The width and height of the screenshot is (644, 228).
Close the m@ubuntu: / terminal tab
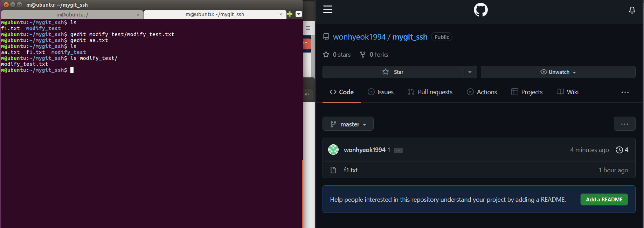click(x=138, y=15)
